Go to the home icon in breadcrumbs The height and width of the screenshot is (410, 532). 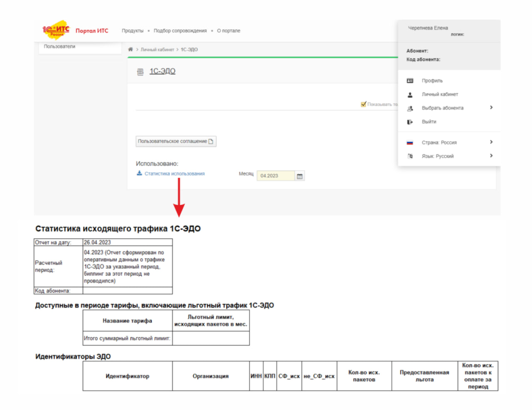coord(130,49)
